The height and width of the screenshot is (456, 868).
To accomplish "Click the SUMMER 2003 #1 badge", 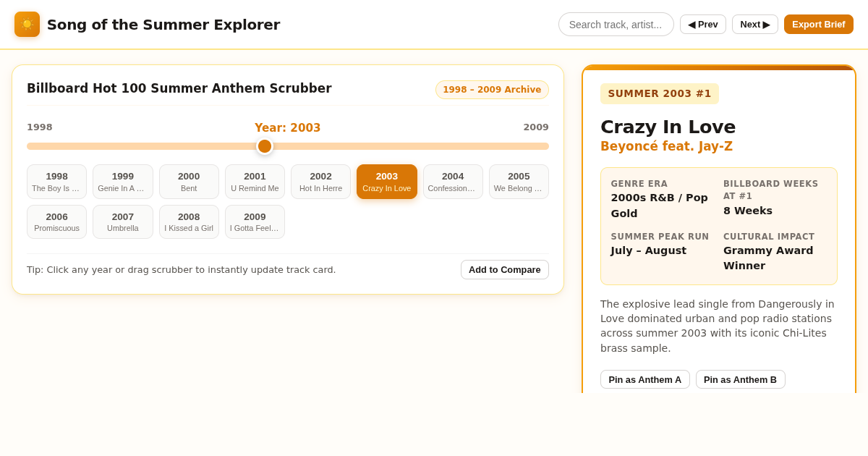I will pyautogui.click(x=660, y=93).
